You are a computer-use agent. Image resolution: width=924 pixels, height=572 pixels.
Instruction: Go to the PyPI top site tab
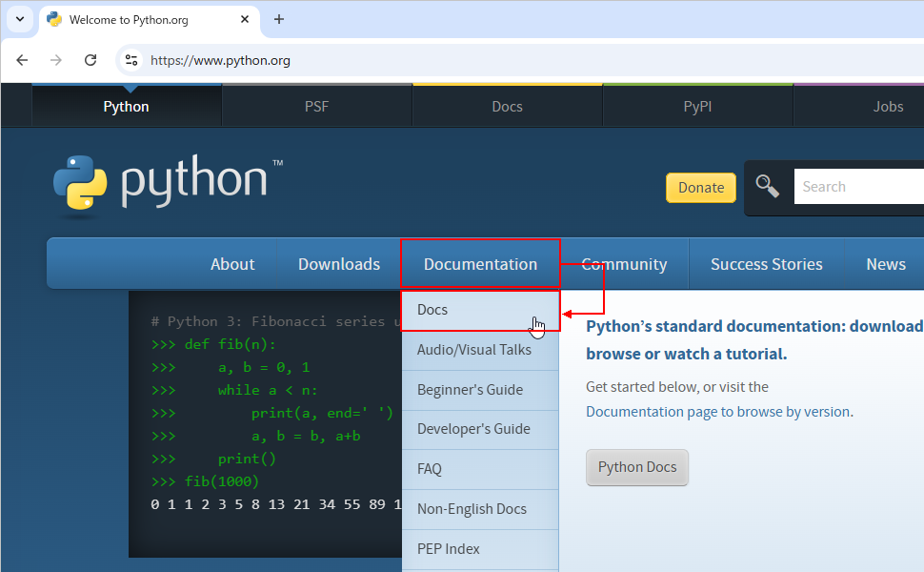click(x=697, y=106)
